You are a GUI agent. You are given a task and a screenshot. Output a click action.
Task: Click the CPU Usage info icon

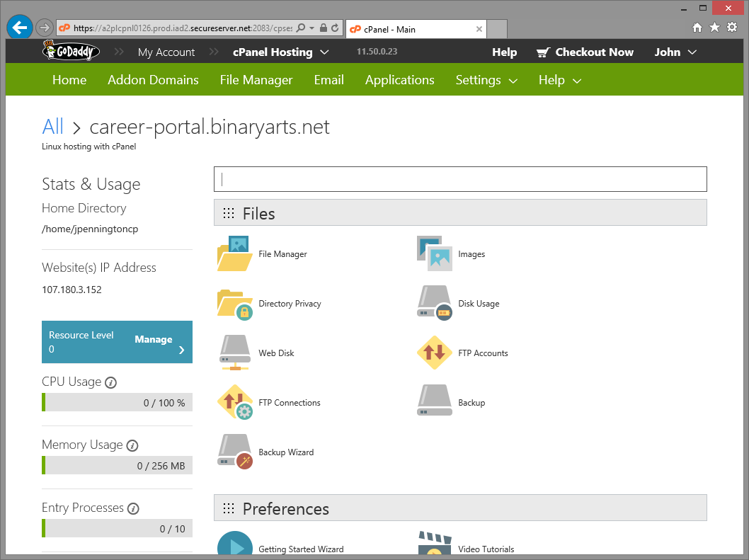111,383
